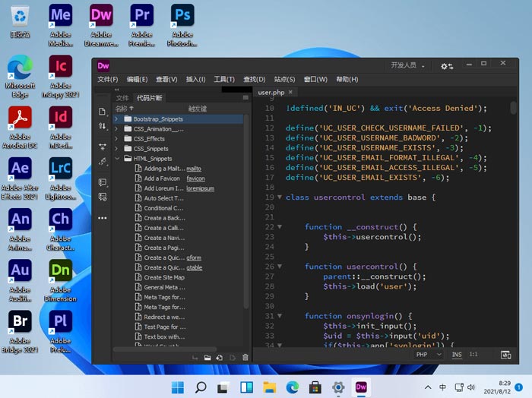Viewport: 532px width, 398px height.
Task: Click the favicon trigger key link
Action: click(195, 178)
